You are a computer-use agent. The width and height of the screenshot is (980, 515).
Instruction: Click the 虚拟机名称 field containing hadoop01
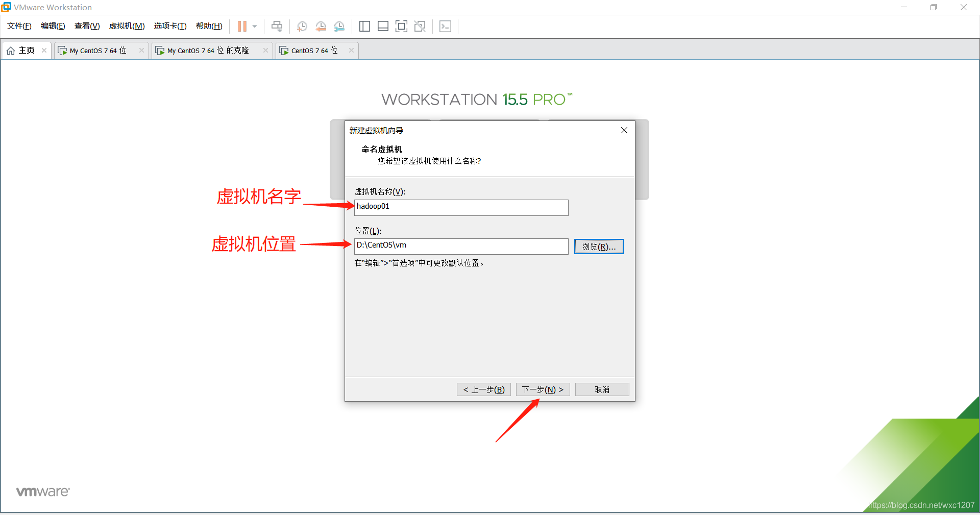(461, 207)
